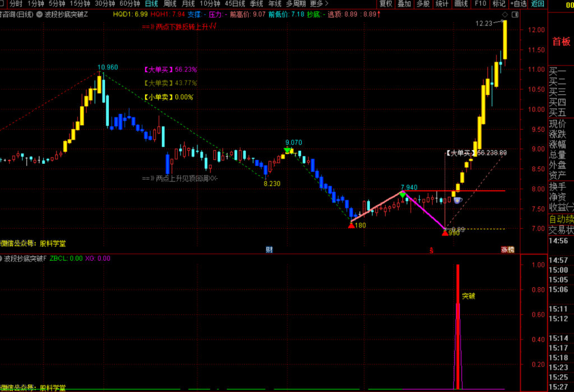Image resolution: width=574 pixels, height=392 pixels.
Task: Click the 【小单卖】0.00% label
Action: point(168,97)
